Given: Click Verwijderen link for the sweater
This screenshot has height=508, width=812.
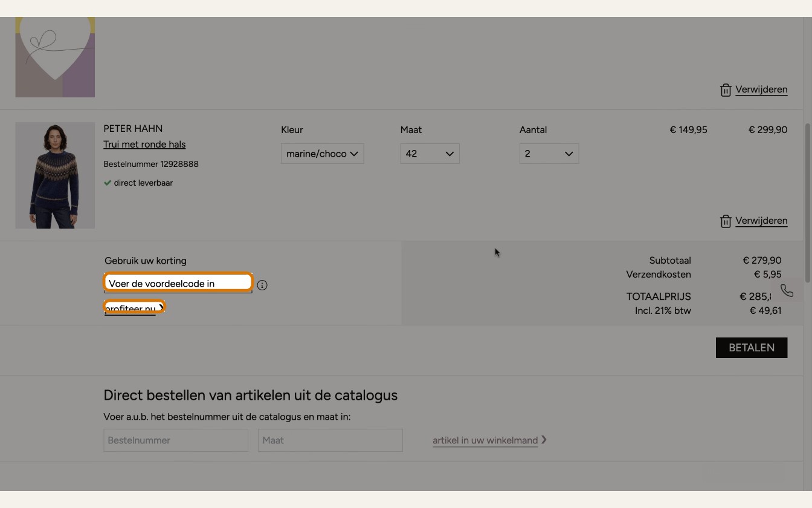Looking at the screenshot, I should click(x=761, y=221).
